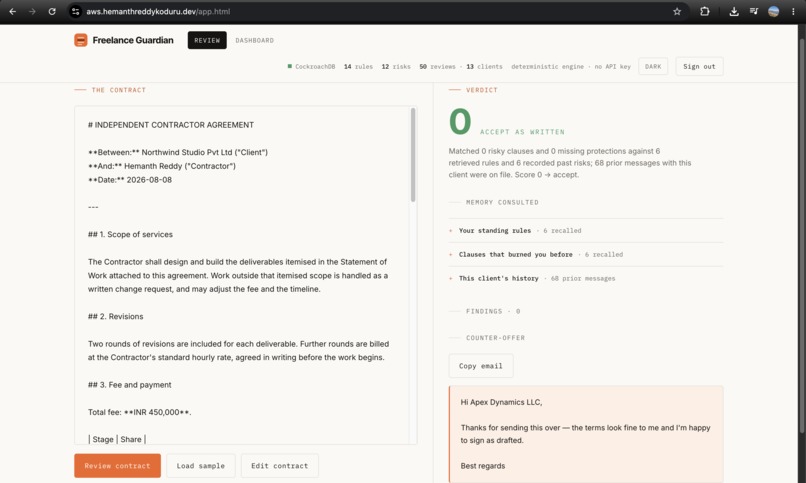Click the Edit contract button

pyautogui.click(x=280, y=466)
